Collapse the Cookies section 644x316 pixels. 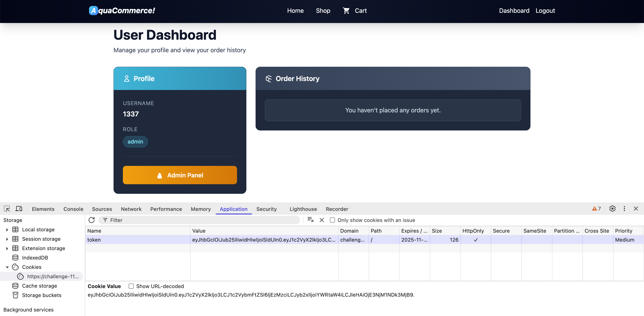pyautogui.click(x=7, y=267)
